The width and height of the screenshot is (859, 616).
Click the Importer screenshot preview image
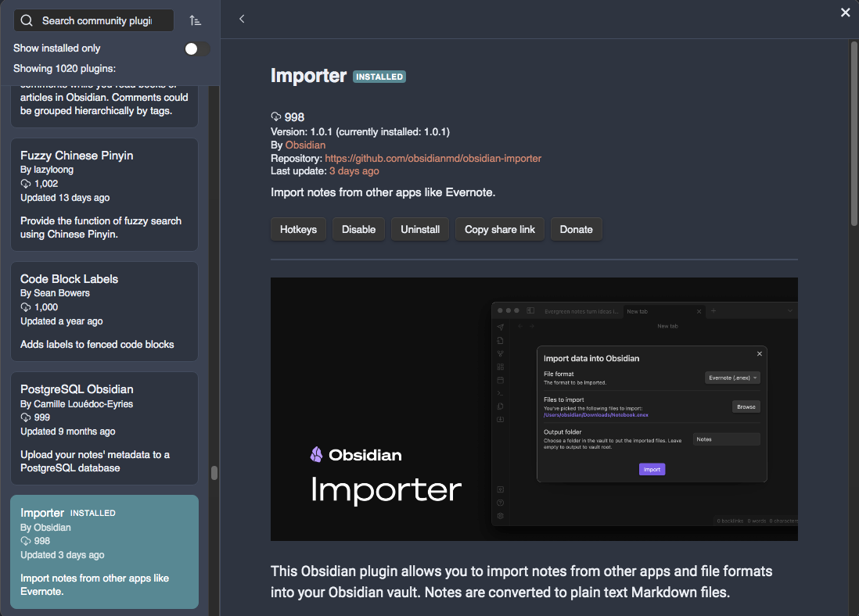(534, 408)
